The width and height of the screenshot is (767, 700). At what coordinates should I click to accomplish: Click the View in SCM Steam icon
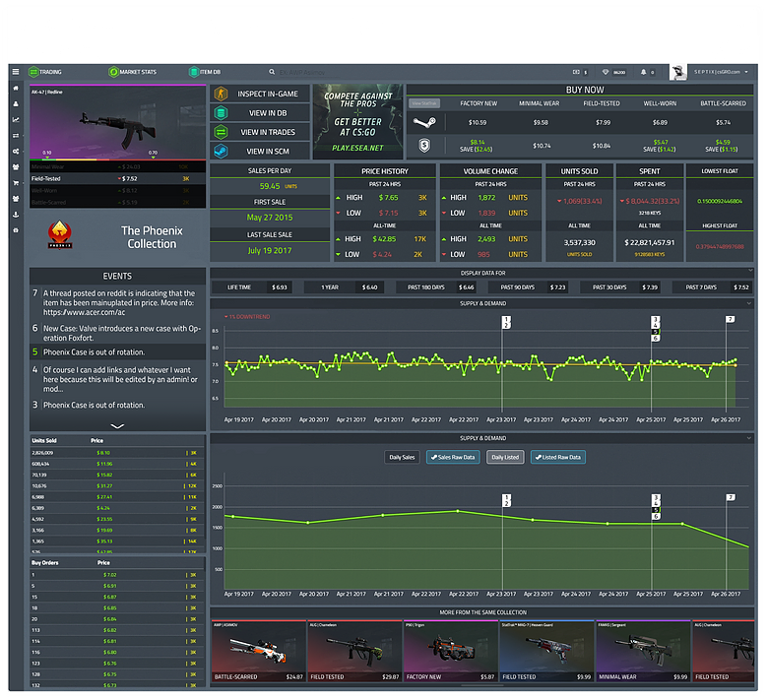coord(222,152)
